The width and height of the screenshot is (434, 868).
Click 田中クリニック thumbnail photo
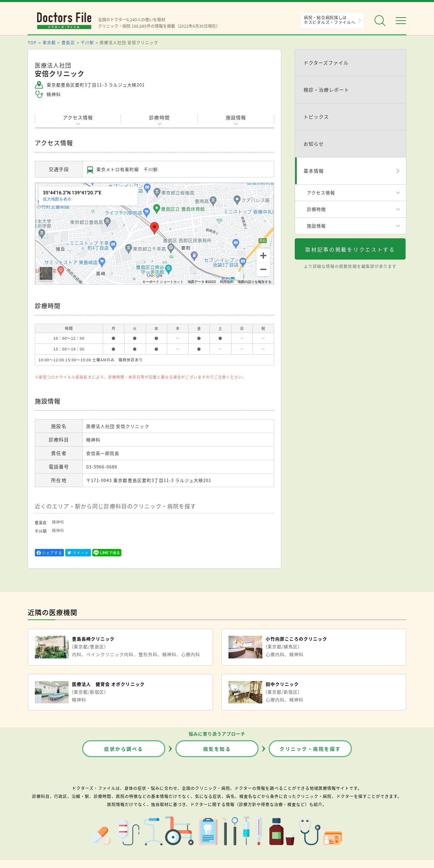pyautogui.click(x=245, y=692)
